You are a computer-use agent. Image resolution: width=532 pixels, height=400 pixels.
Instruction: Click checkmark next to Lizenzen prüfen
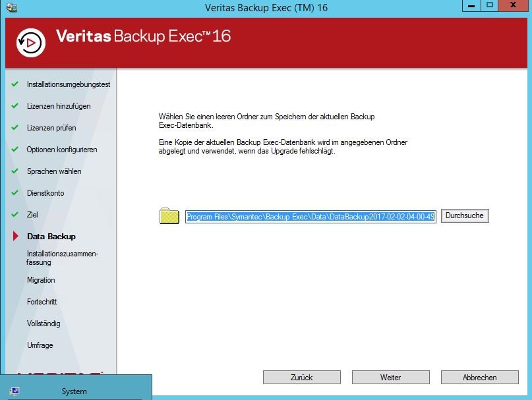(x=15, y=127)
